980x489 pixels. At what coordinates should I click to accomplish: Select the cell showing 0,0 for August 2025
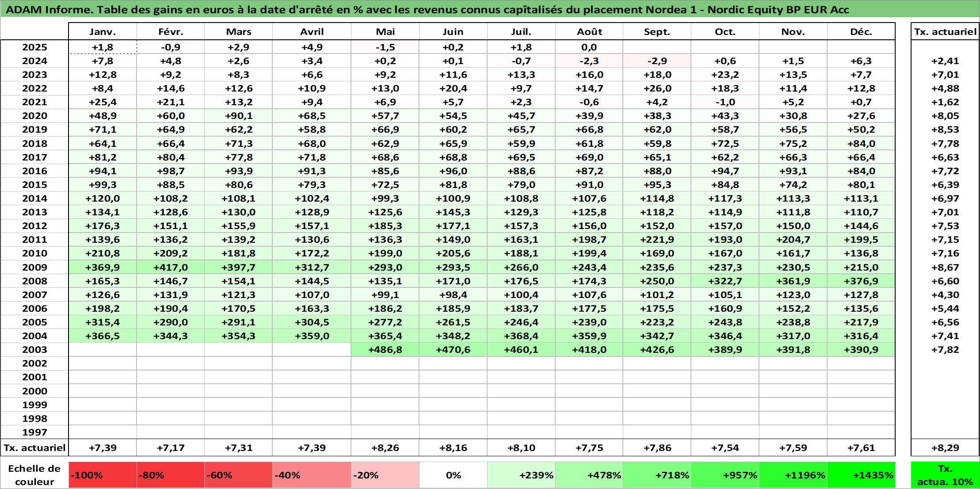coord(589,47)
